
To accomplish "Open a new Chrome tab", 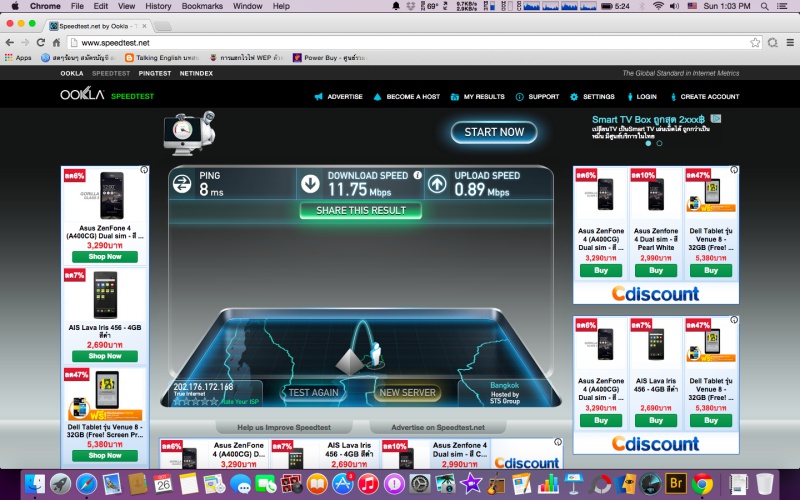I will tap(162, 26).
